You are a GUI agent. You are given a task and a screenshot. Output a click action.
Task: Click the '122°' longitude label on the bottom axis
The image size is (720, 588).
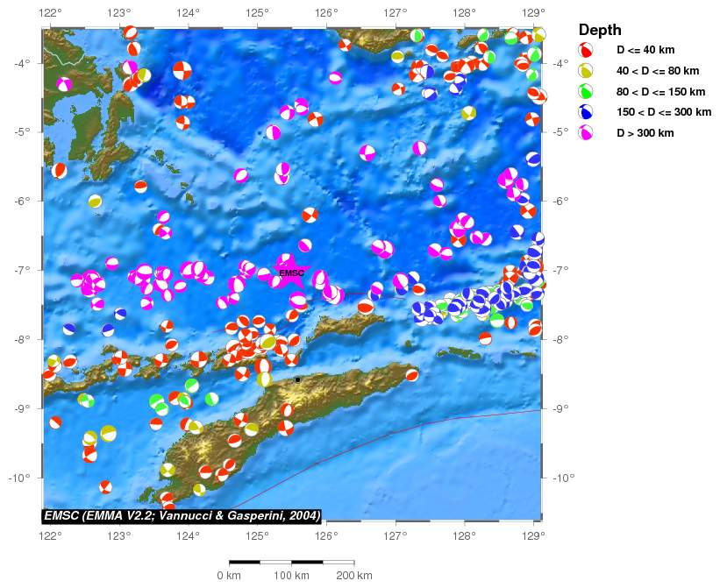(x=51, y=534)
